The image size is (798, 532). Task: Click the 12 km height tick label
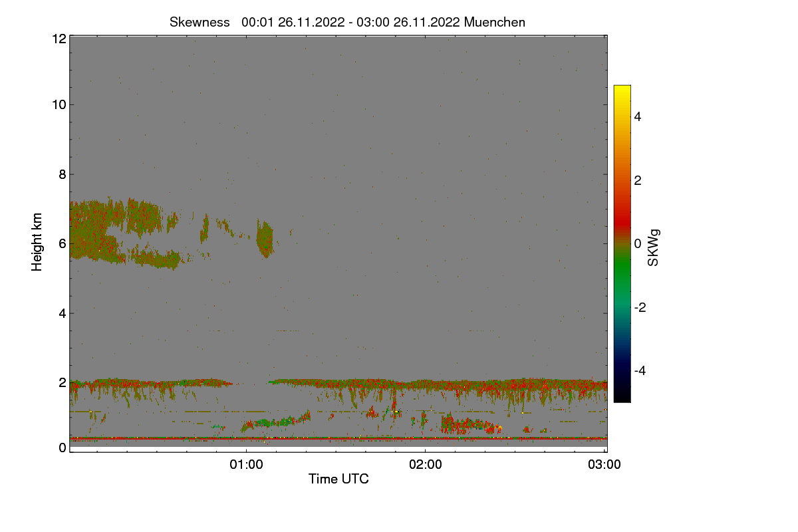pos(59,39)
